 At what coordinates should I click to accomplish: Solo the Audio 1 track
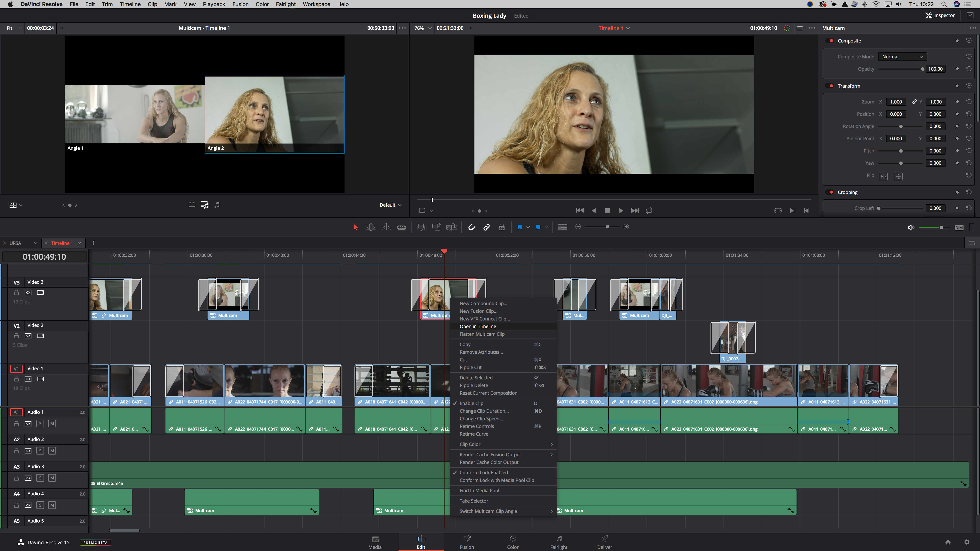(x=40, y=424)
